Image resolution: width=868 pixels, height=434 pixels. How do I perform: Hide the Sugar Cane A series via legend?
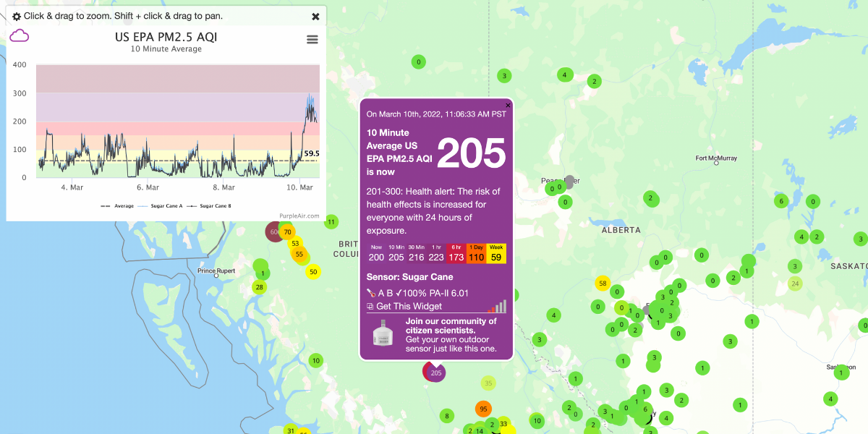pyautogui.click(x=168, y=205)
